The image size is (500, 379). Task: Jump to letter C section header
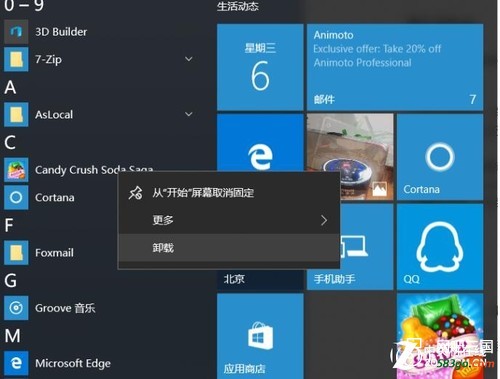(10, 142)
